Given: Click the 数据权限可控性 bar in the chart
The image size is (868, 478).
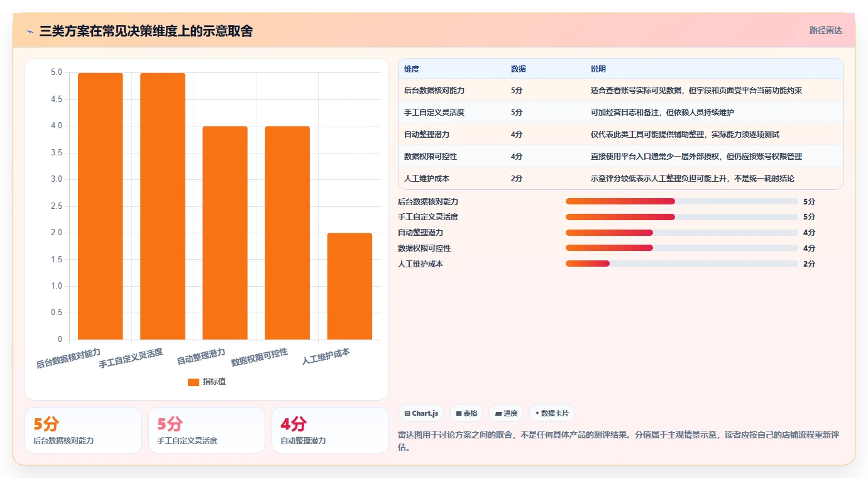Looking at the screenshot, I should (287, 233).
